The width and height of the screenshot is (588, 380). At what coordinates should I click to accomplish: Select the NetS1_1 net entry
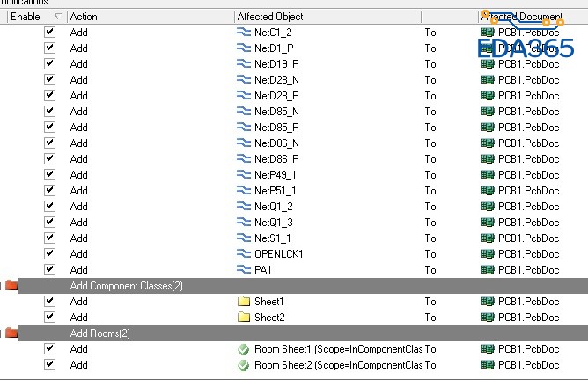coord(274,237)
